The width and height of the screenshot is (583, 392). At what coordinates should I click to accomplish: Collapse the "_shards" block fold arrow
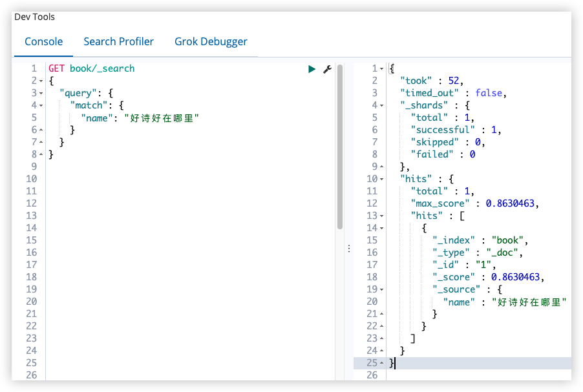(x=381, y=105)
